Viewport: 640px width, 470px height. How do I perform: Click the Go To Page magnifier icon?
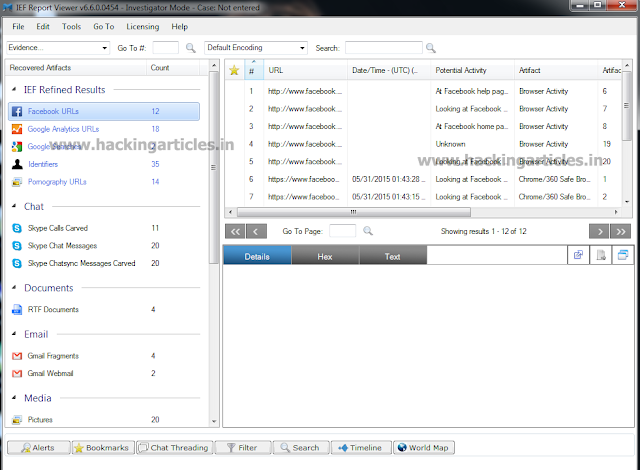[x=368, y=231]
